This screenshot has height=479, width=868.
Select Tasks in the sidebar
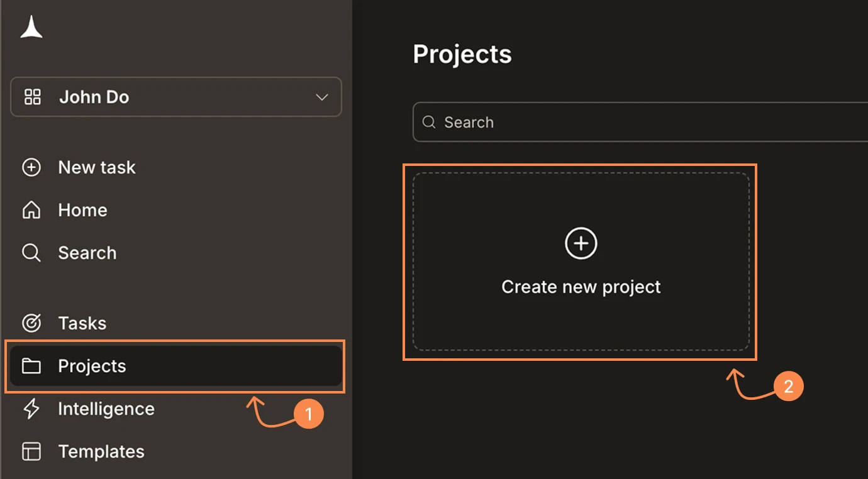(x=82, y=323)
